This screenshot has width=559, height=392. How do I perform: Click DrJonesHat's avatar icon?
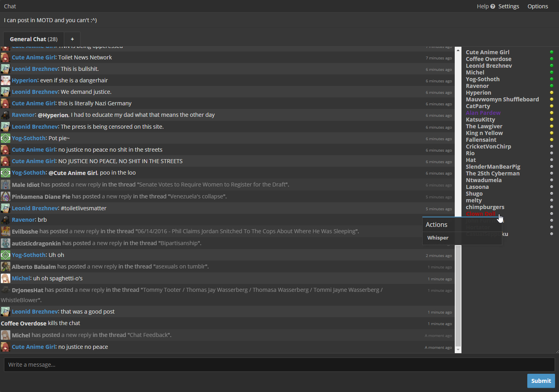tap(5, 290)
